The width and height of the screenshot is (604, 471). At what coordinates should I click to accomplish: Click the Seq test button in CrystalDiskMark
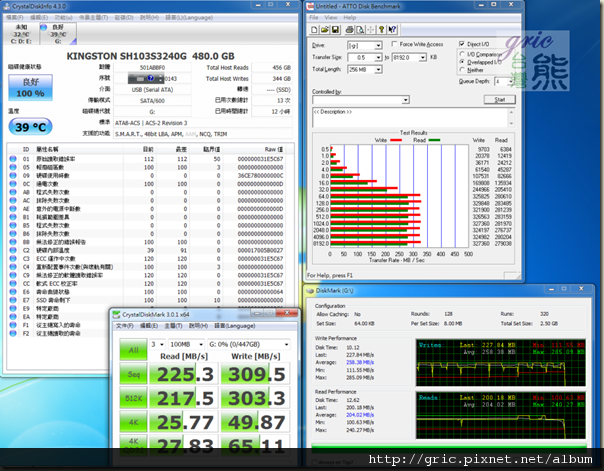133,374
